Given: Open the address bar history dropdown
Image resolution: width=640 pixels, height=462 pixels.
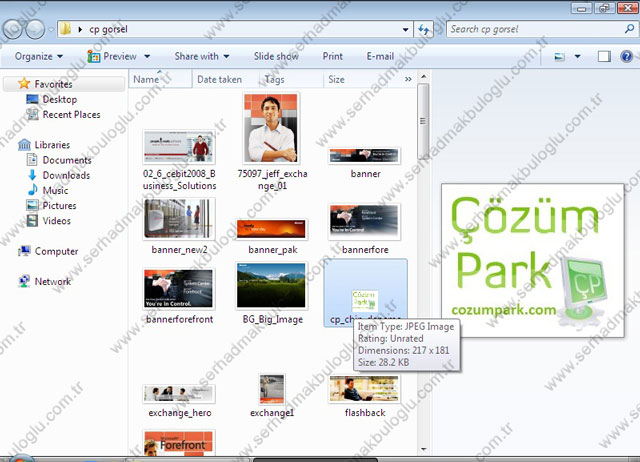Looking at the screenshot, I should pos(405,29).
